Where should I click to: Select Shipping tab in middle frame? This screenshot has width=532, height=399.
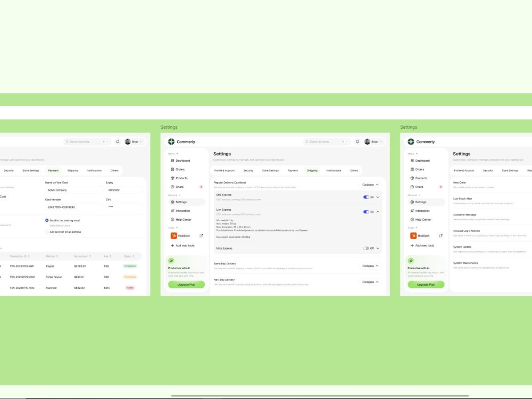tap(312, 170)
